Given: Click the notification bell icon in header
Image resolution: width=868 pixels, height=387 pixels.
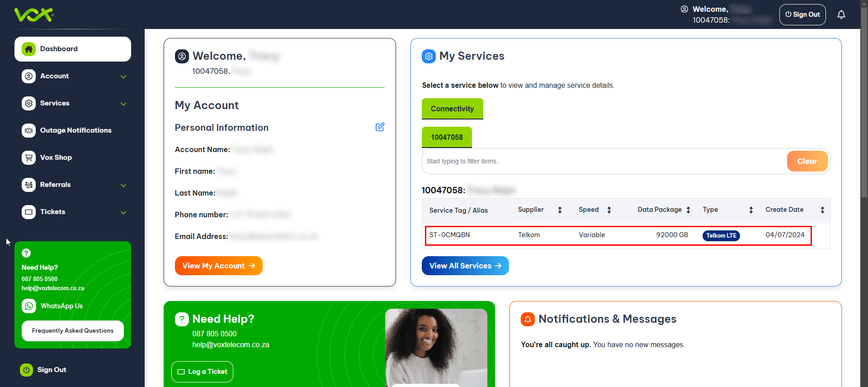Looking at the screenshot, I should (x=841, y=15).
